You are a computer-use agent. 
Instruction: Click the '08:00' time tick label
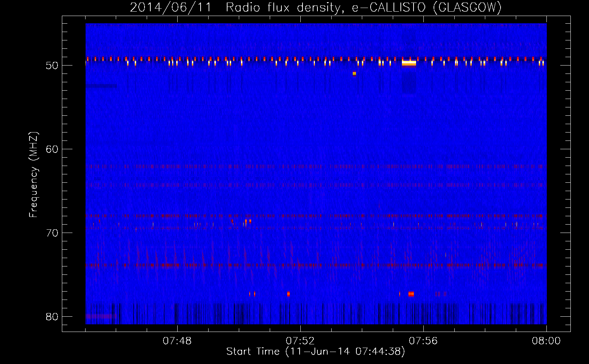[x=546, y=341]
